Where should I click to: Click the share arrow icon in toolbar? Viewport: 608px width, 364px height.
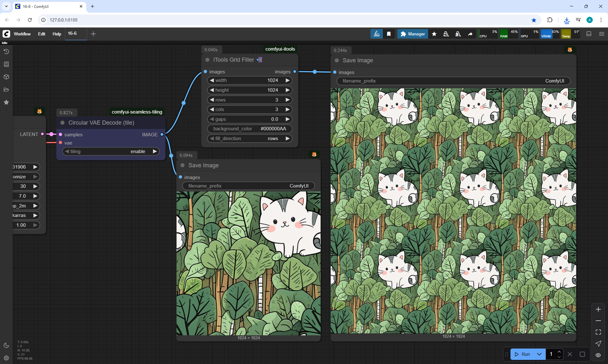click(470, 34)
